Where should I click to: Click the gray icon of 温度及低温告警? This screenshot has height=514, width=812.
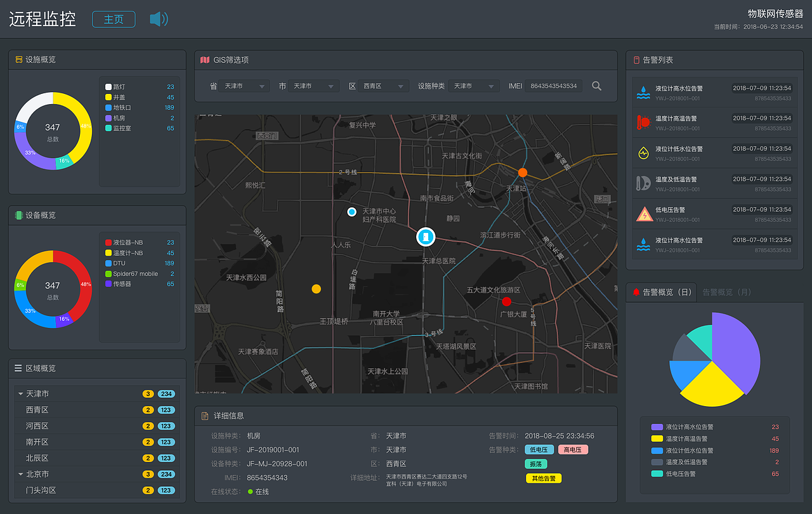644,183
